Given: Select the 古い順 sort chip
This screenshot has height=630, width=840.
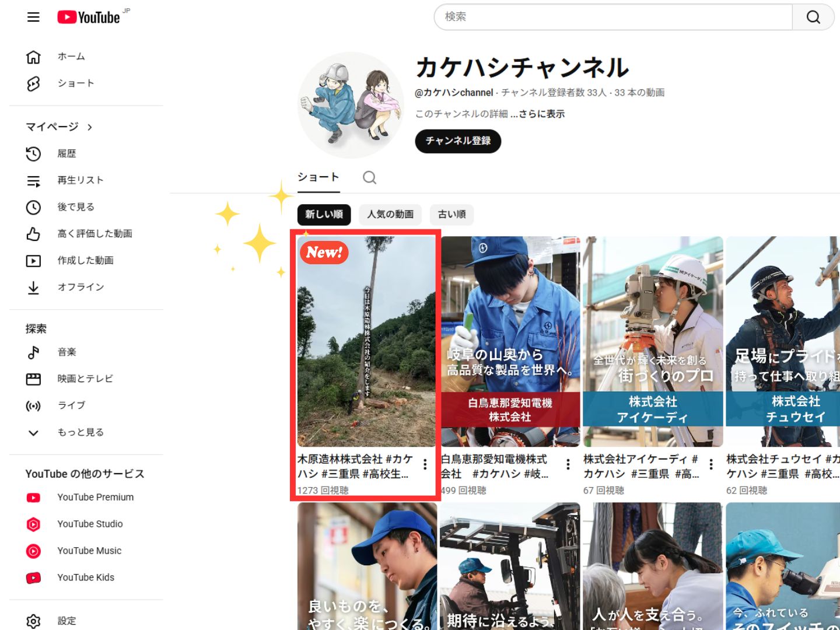Looking at the screenshot, I should click(452, 214).
